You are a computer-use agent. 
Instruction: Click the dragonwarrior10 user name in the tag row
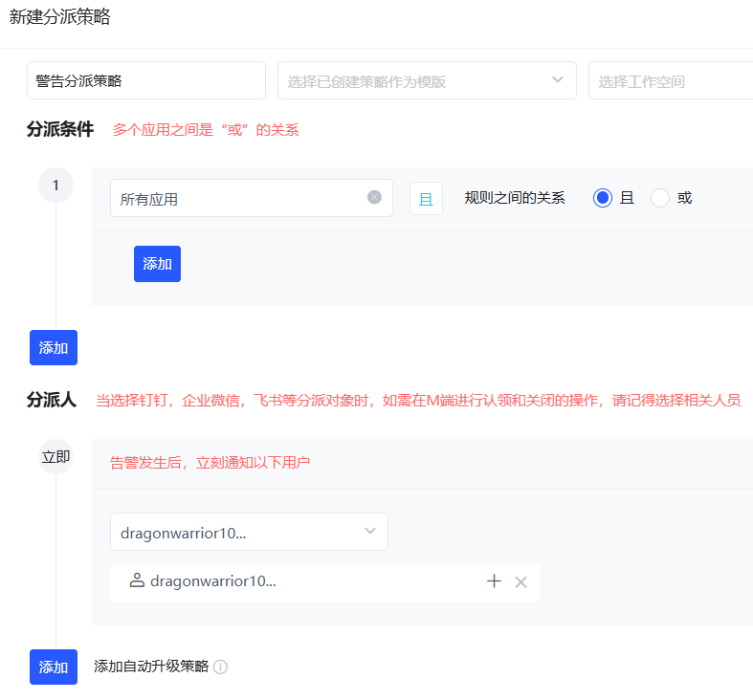point(212,581)
